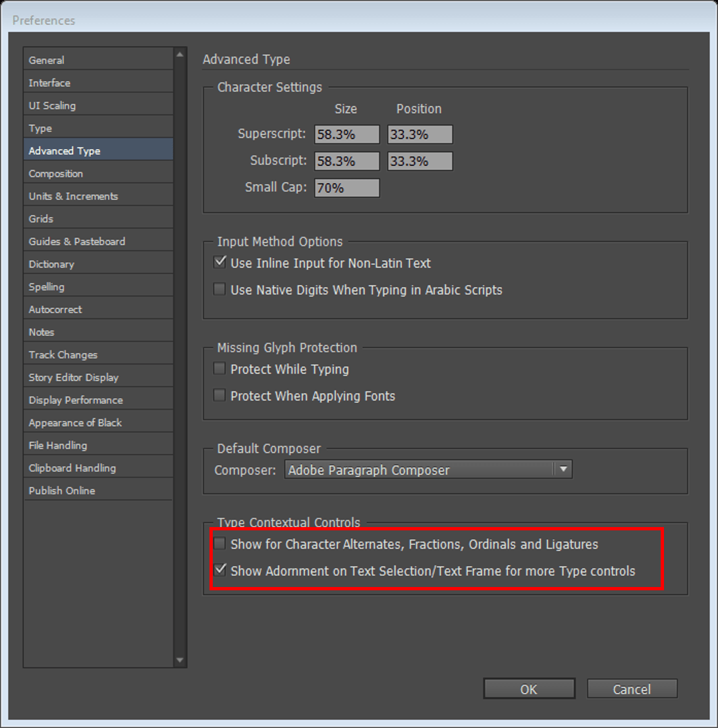Go to UI Scaling preferences
This screenshot has width=718, height=728.
click(98, 105)
